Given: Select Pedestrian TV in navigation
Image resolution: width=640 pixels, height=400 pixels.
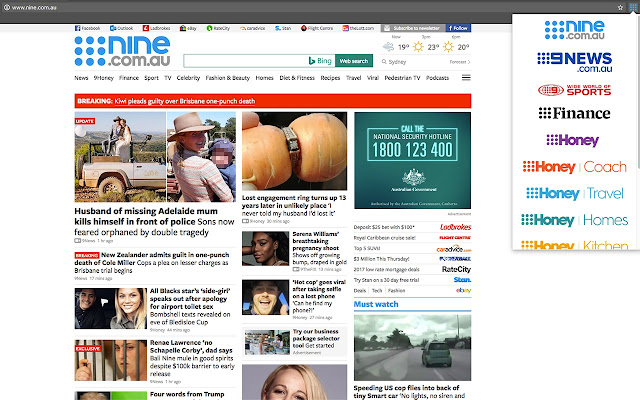Looking at the screenshot, I should [402, 78].
